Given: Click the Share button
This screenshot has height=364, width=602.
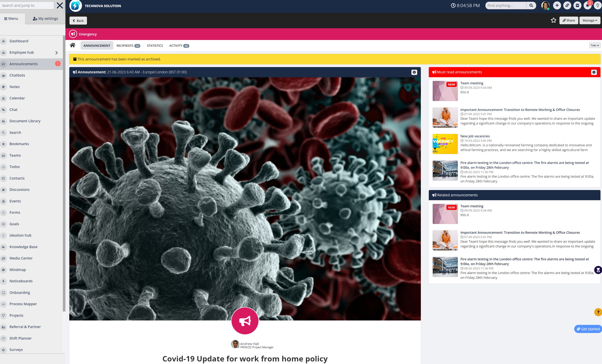Looking at the screenshot, I should 569,20.
